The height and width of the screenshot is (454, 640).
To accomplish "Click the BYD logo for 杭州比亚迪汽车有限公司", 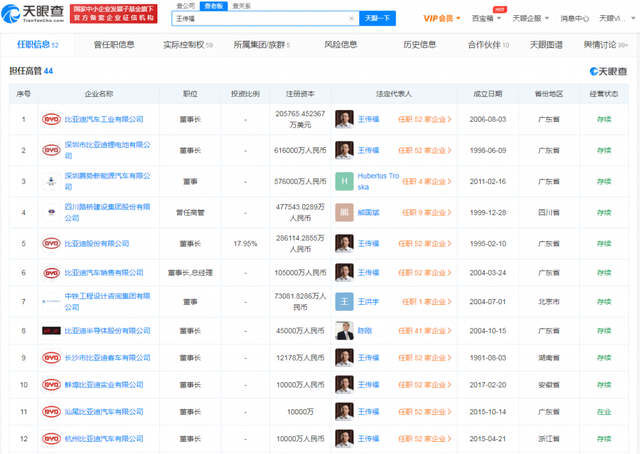I will pyautogui.click(x=51, y=438).
